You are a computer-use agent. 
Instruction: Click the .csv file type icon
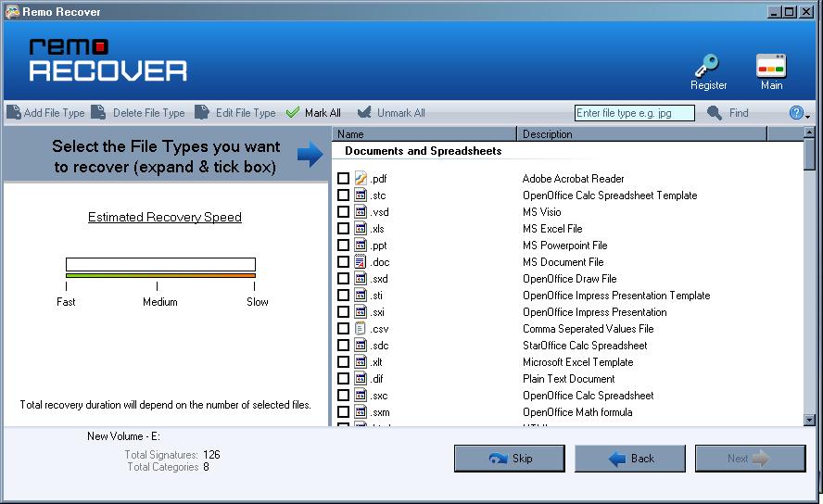(361, 328)
